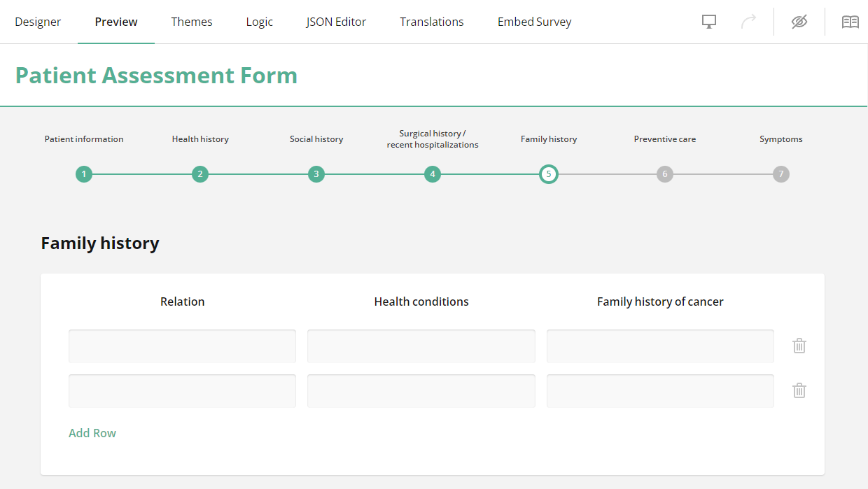Viewport: 868px width, 489px height.
Task: Click the redo arrow icon
Action: tap(748, 22)
